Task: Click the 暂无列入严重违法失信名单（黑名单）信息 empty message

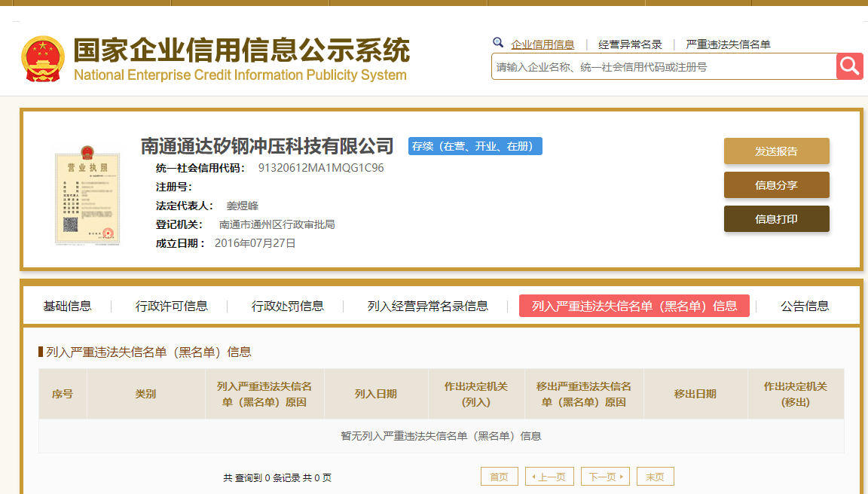Action: (x=442, y=436)
